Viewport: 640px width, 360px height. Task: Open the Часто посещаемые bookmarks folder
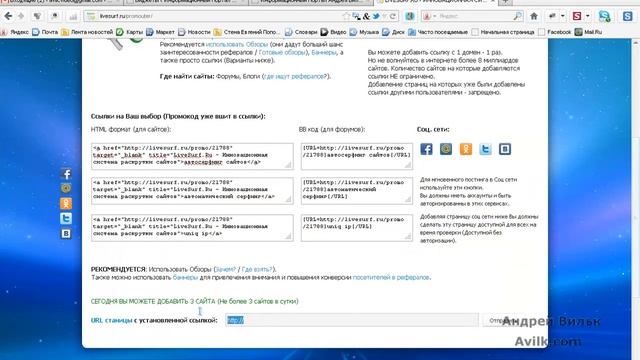(438, 32)
